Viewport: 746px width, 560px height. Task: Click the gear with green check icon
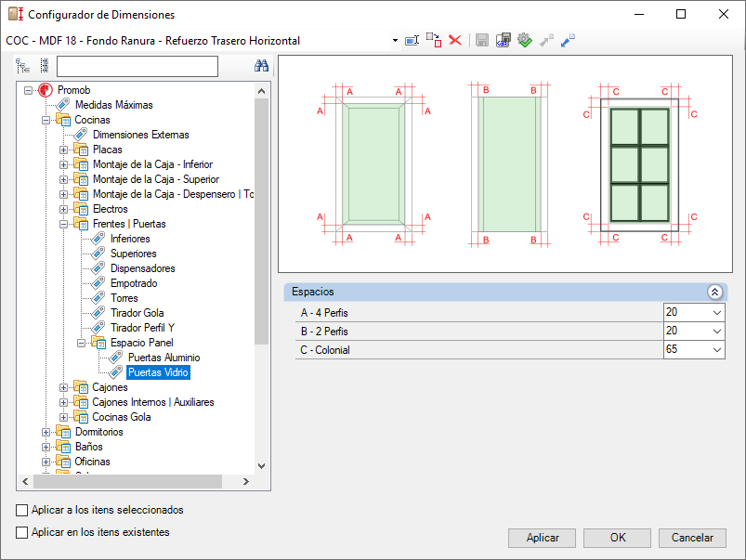(x=524, y=40)
